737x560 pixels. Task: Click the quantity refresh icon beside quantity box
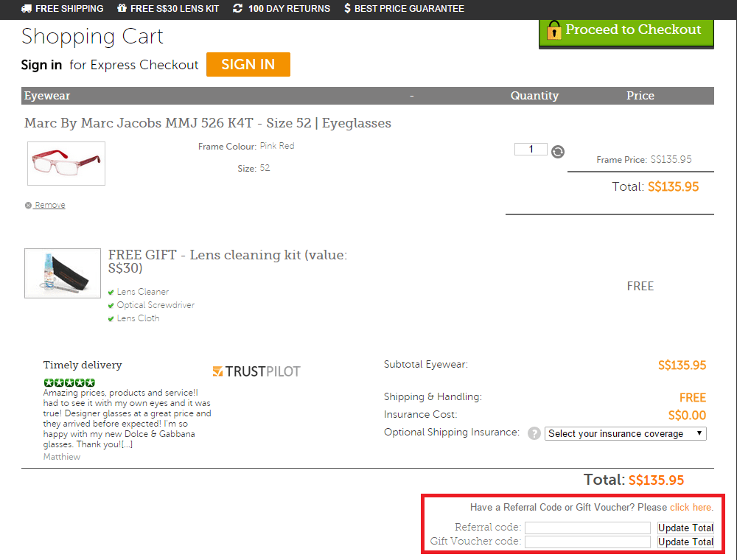[557, 152]
